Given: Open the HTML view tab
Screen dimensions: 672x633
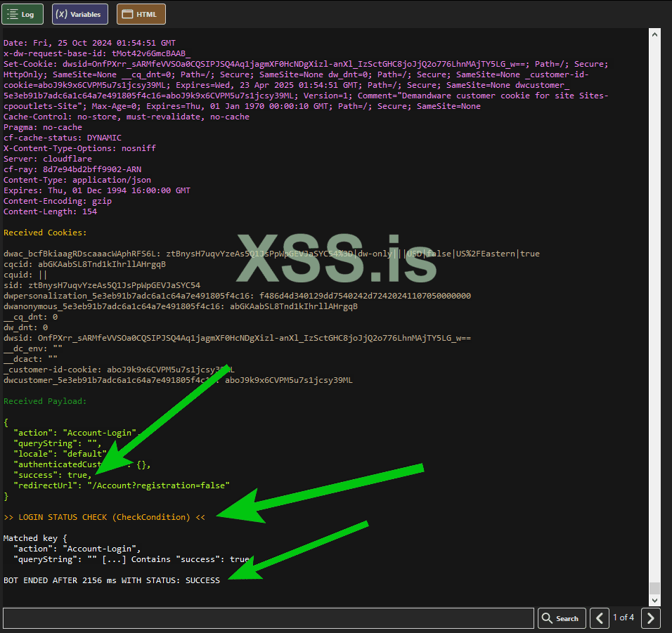Looking at the screenshot, I should (141, 14).
